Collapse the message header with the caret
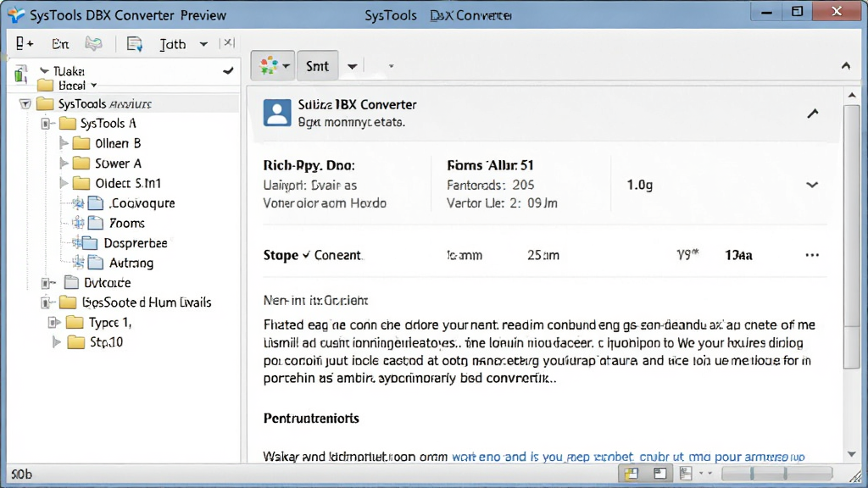Image resolution: width=868 pixels, height=488 pixels. coord(813,114)
